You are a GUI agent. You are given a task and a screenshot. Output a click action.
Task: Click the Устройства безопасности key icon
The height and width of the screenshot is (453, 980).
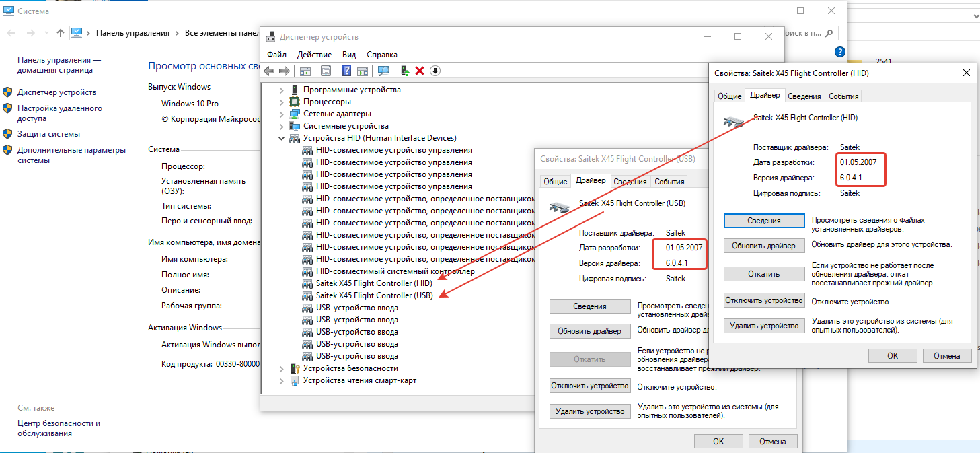coord(295,368)
